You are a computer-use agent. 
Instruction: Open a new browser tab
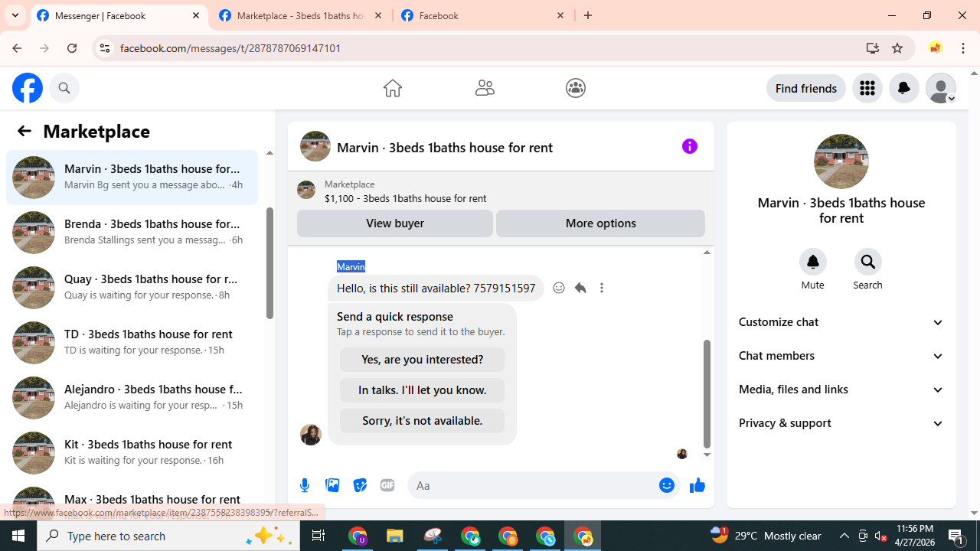click(x=588, y=15)
